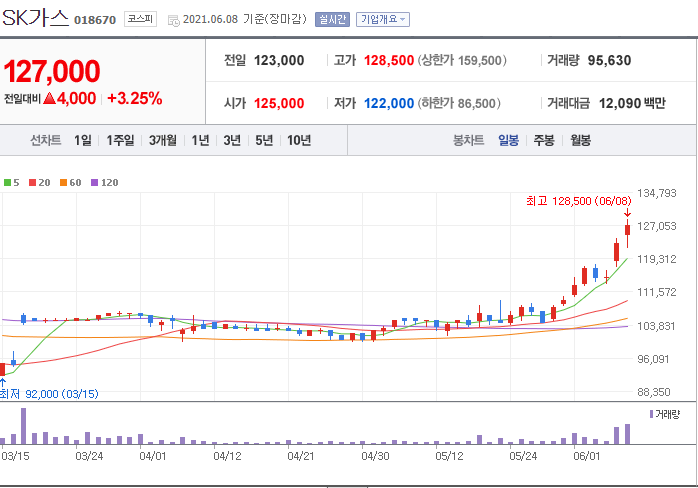Click the orange 60-day moving average swatch
698x488 pixels.
click(x=63, y=183)
